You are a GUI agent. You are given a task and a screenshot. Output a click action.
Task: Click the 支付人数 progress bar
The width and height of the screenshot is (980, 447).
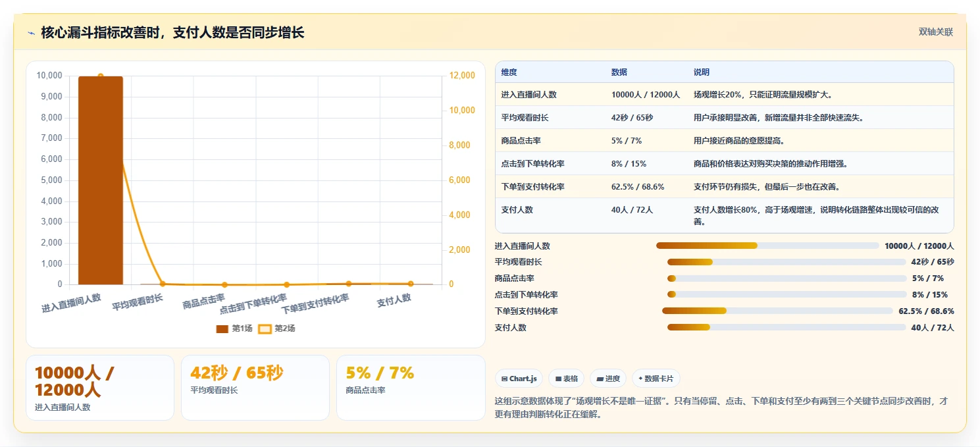pos(787,327)
